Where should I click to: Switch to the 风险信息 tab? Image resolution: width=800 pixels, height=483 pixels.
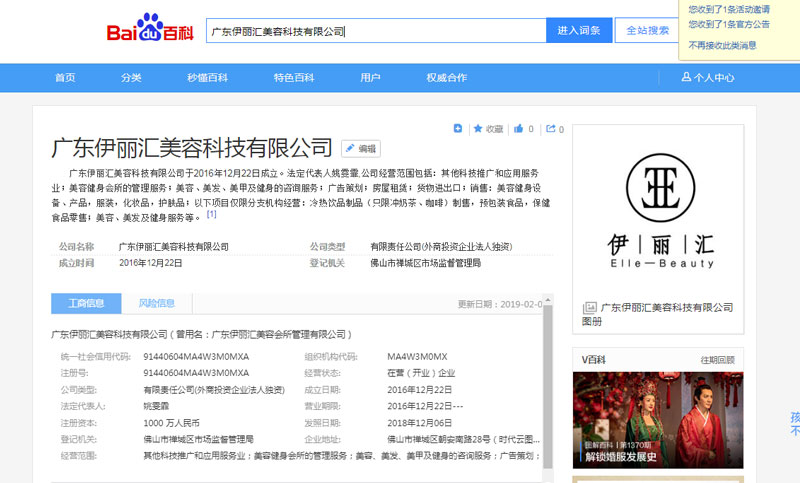click(x=157, y=303)
